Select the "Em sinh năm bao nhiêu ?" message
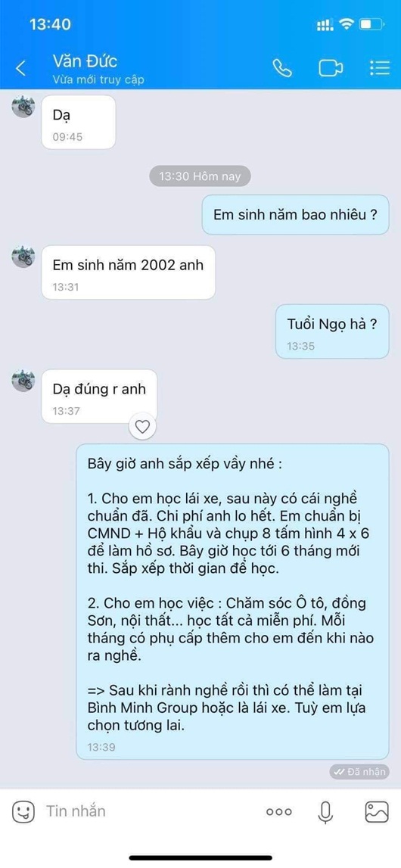Viewport: 401px width, 868px height. click(x=295, y=215)
